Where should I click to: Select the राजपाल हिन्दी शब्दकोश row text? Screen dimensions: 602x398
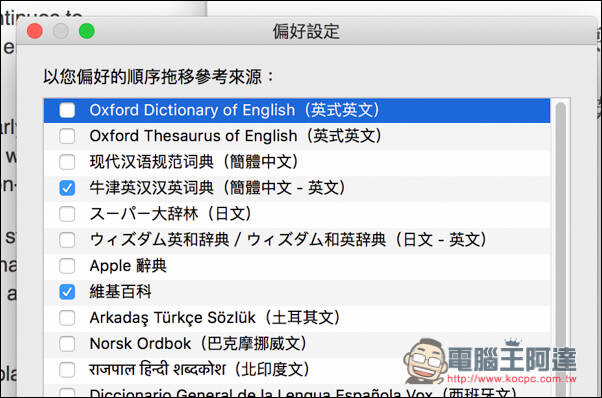pos(200,370)
